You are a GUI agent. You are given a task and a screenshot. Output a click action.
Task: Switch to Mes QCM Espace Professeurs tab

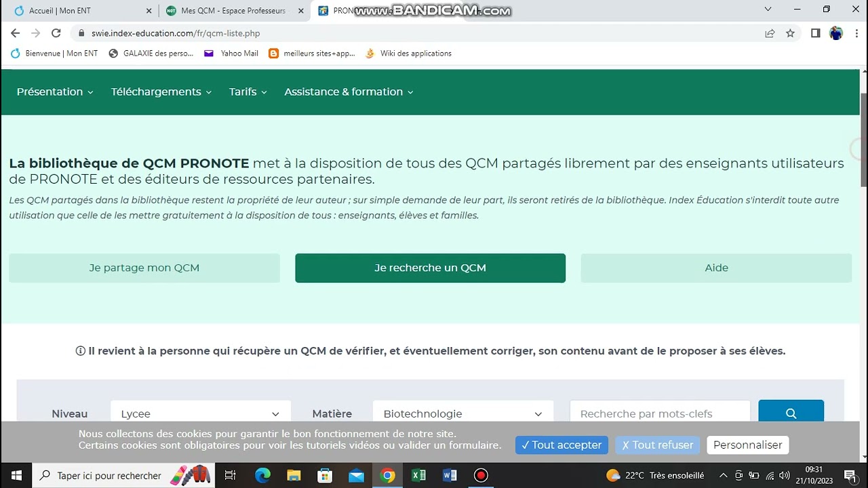233,11
